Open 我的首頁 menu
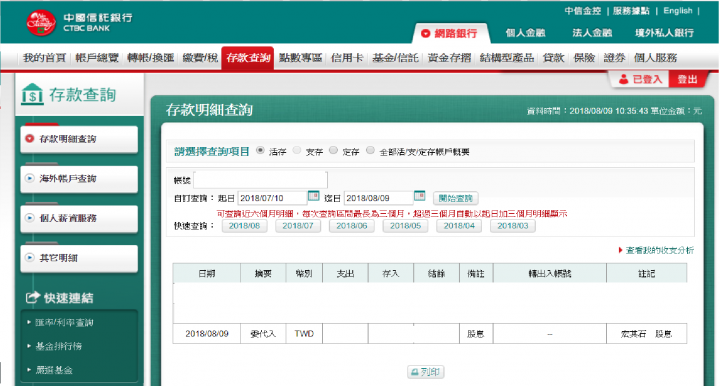 point(45,58)
